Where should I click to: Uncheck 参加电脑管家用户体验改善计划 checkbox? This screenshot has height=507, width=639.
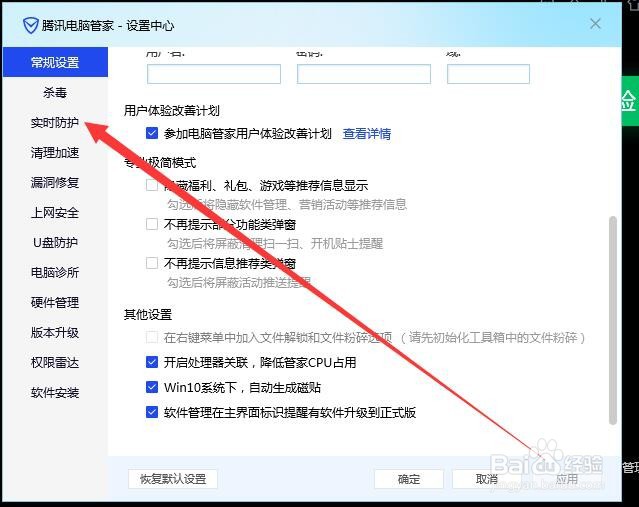[152, 133]
